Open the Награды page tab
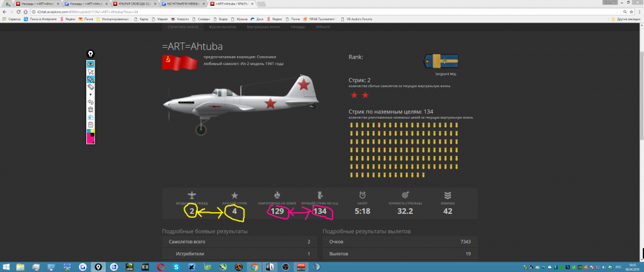This screenshot has height=272, width=644. point(298,26)
